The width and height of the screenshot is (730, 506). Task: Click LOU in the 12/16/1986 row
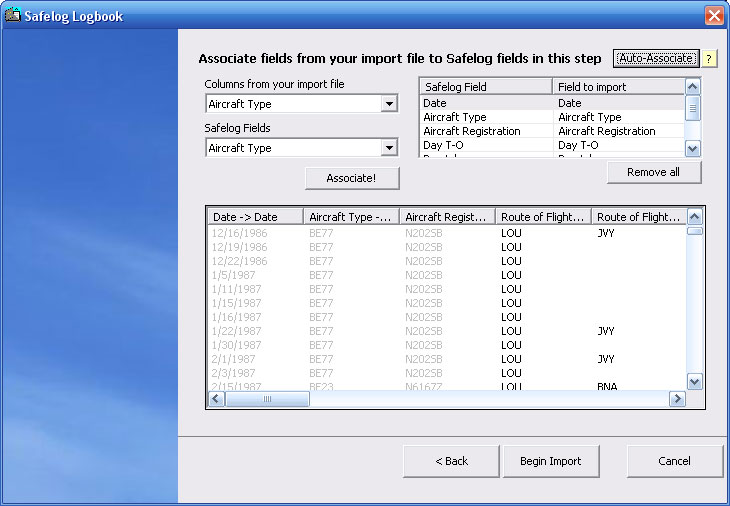click(x=511, y=233)
